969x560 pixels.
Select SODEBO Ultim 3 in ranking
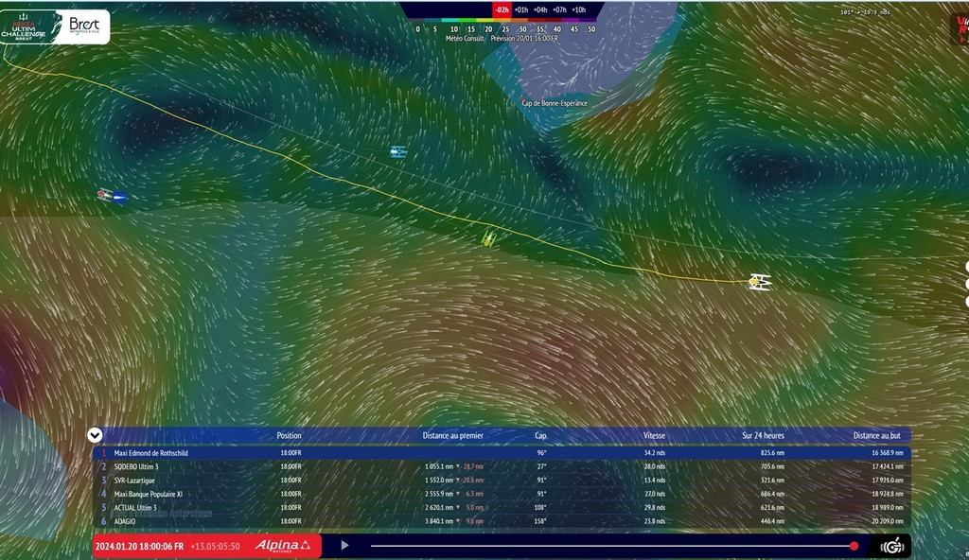coord(137,466)
